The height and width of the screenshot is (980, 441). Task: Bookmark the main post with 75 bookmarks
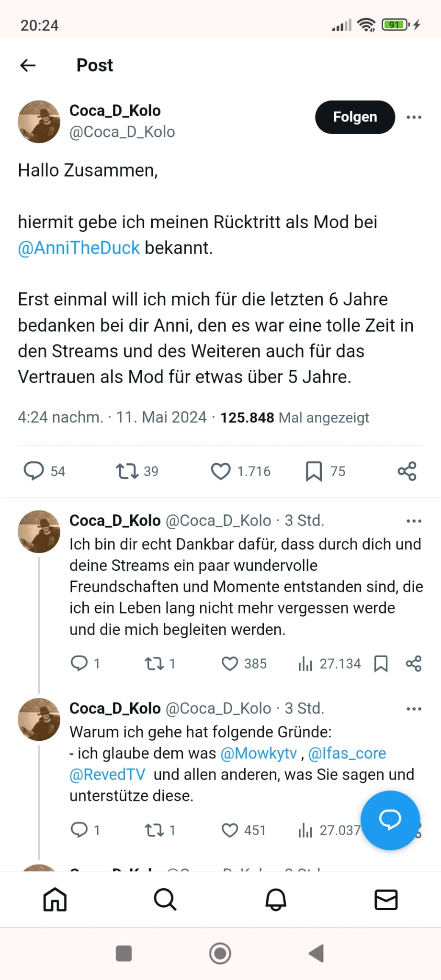coord(314,471)
